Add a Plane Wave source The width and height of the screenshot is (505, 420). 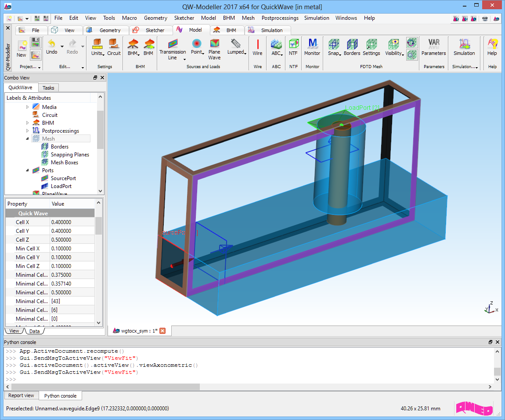(x=214, y=49)
